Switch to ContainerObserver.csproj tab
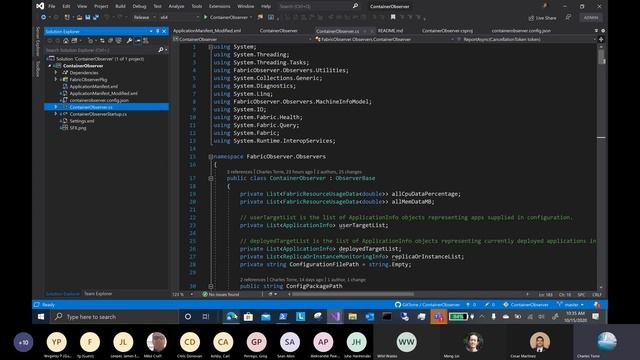Screen dimensions: 640x360 tap(447, 31)
